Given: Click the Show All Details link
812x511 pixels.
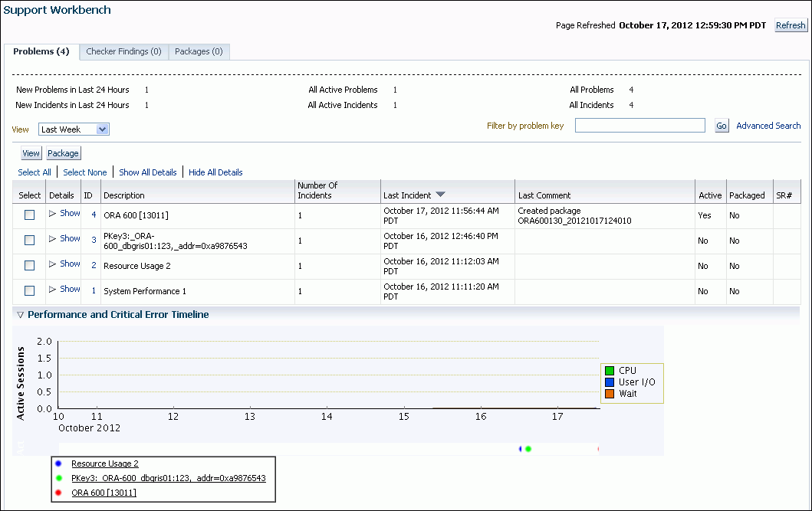Looking at the screenshot, I should tap(148, 172).
